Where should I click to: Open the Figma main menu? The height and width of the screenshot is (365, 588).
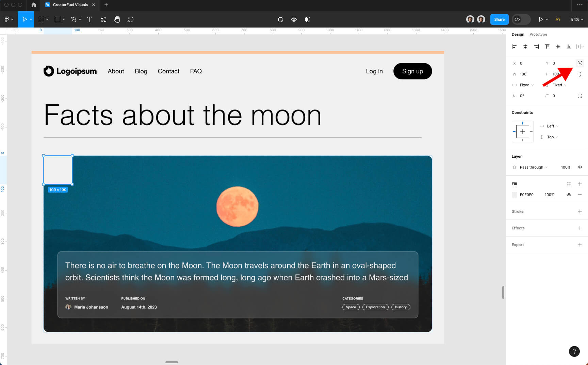click(7, 19)
